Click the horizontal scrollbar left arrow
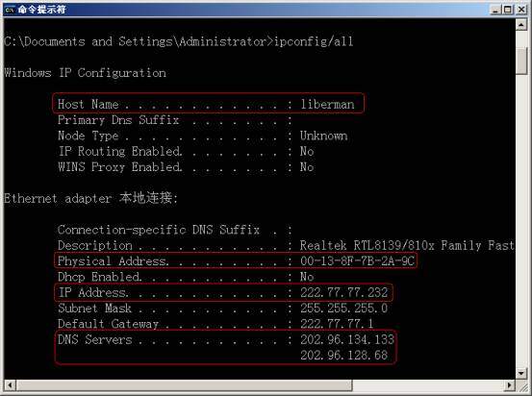This screenshot has width=532, height=396. point(10,385)
